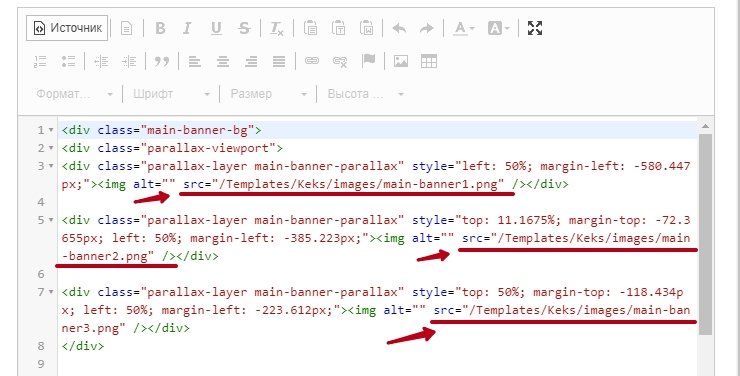Image resolution: width=740 pixels, height=376 pixels.
Task: Align text right
Action: point(251,61)
